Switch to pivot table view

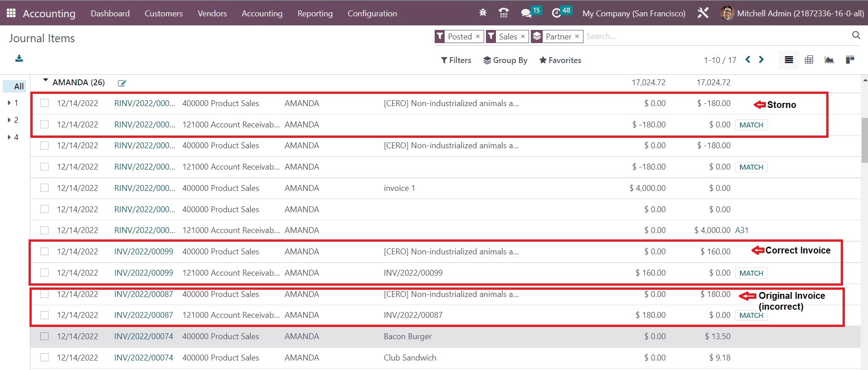pos(809,60)
